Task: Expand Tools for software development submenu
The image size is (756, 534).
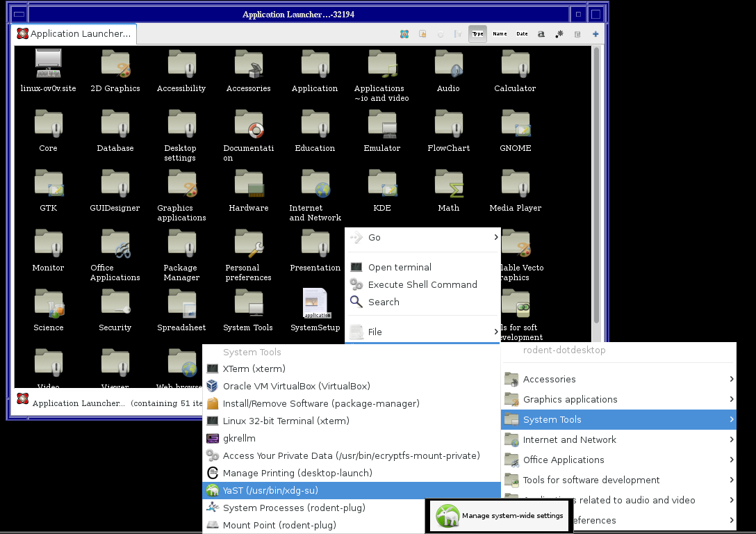Action: point(618,480)
